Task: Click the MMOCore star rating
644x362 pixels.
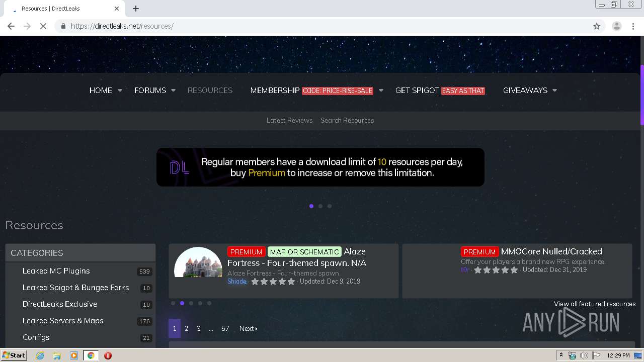Action: 496,270
